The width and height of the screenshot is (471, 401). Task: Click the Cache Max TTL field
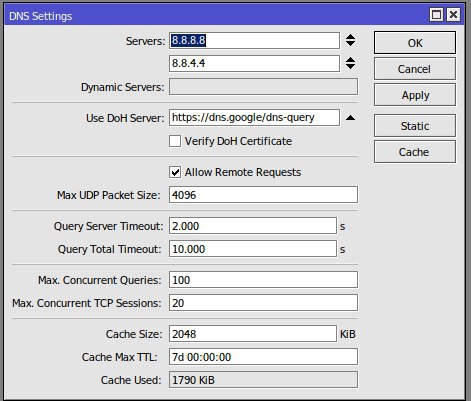pyautogui.click(x=263, y=357)
